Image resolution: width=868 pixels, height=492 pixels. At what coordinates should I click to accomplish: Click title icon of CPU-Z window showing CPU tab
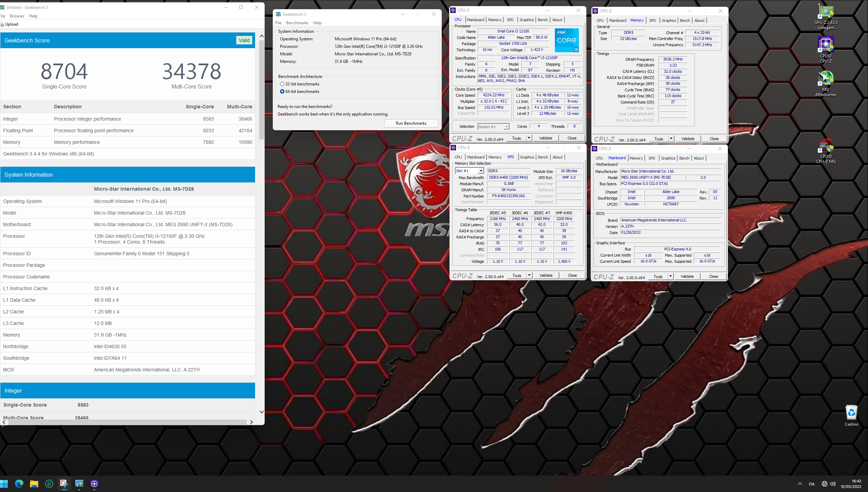(453, 10)
